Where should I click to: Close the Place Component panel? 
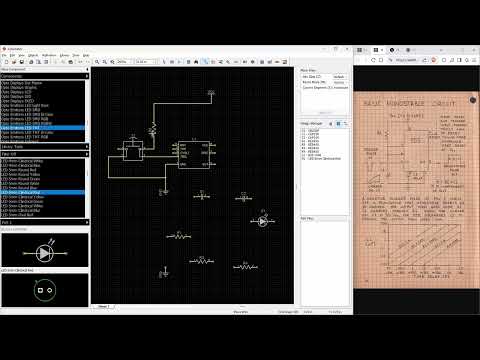[x=87, y=69]
